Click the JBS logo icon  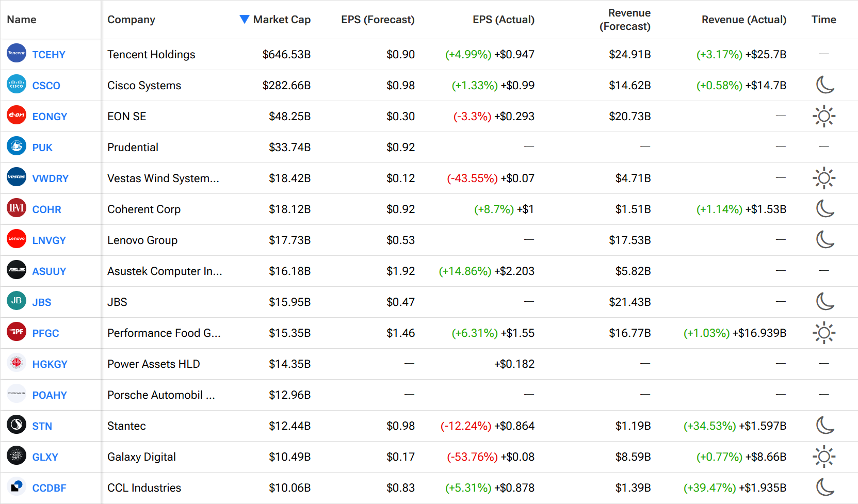(17, 301)
